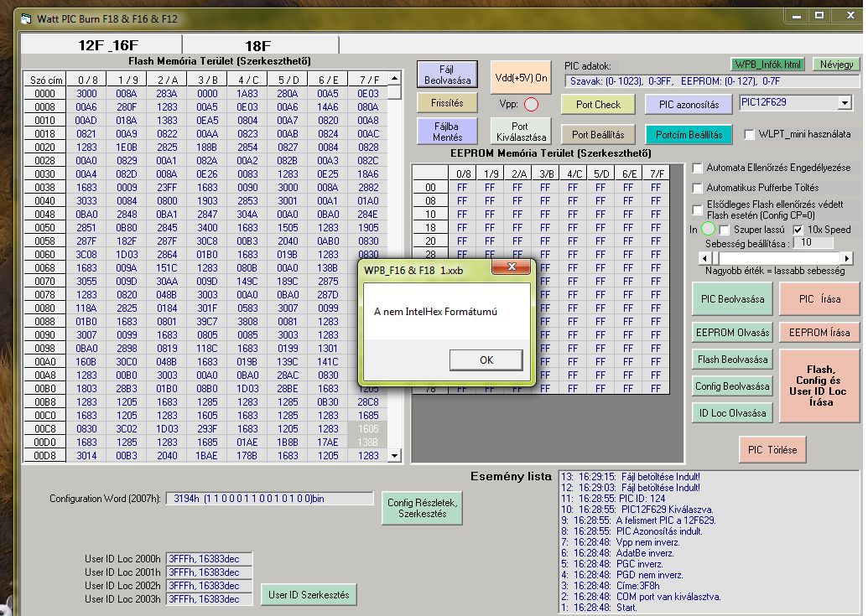Click the Sebesség beállítása value field

813,243
